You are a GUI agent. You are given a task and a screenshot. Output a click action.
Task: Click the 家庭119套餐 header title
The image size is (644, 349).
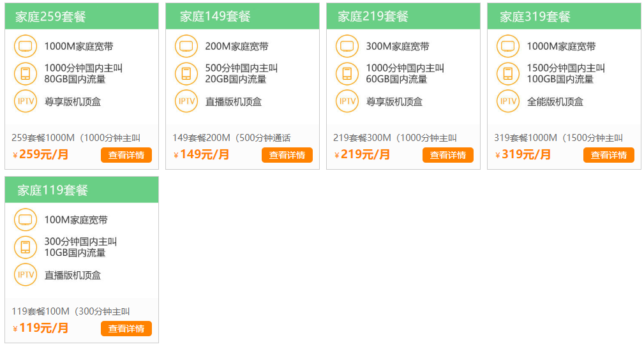[52, 190]
